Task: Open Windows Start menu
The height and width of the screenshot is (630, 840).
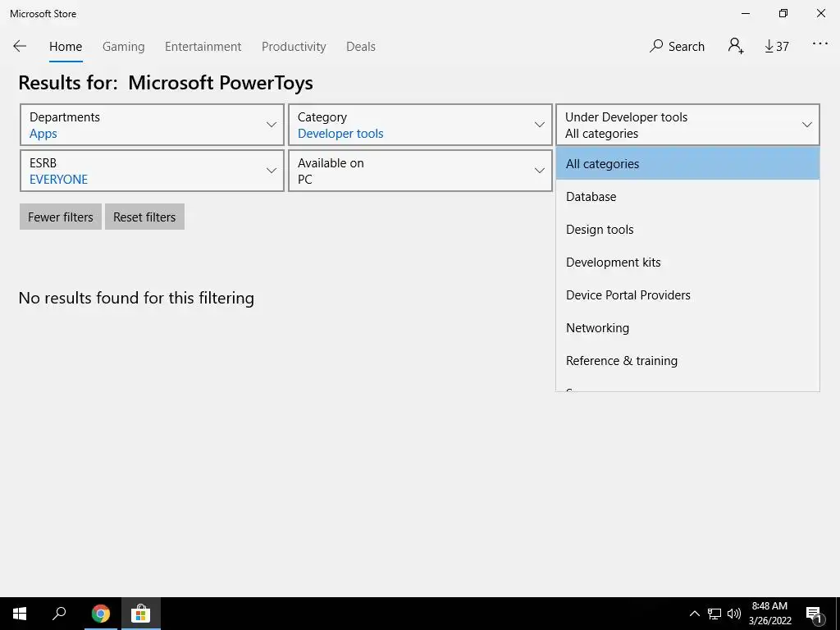Action: pos(20,614)
